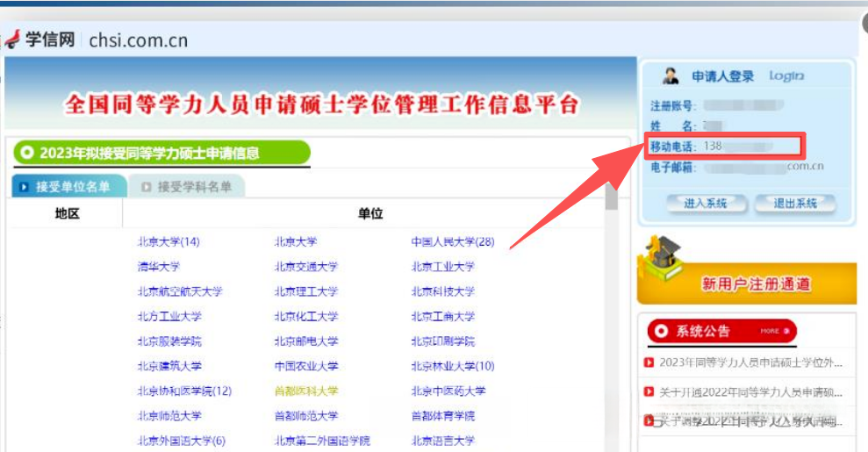Click the chsi.com.cn site address text
This screenshot has height=452, width=868.
(139, 40)
